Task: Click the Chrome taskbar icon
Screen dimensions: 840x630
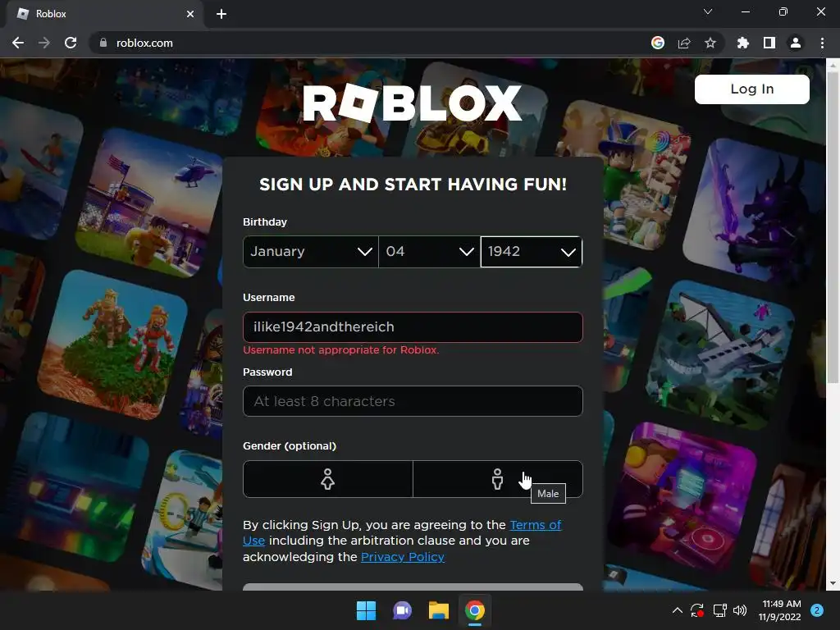Action: tap(475, 610)
